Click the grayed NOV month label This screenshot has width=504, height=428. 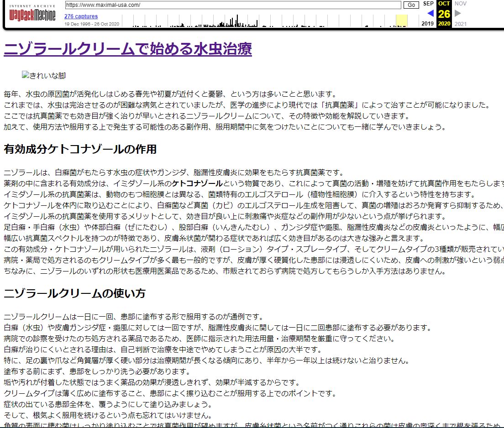(x=460, y=4)
